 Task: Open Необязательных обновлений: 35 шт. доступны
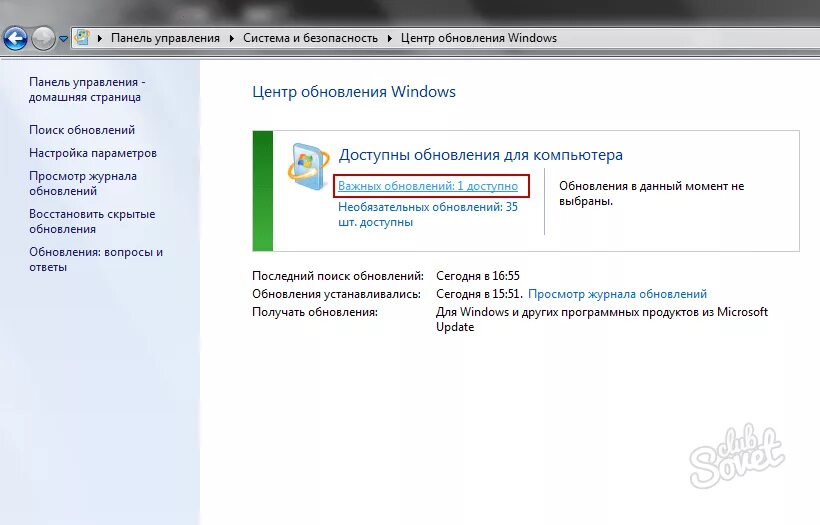pos(428,214)
